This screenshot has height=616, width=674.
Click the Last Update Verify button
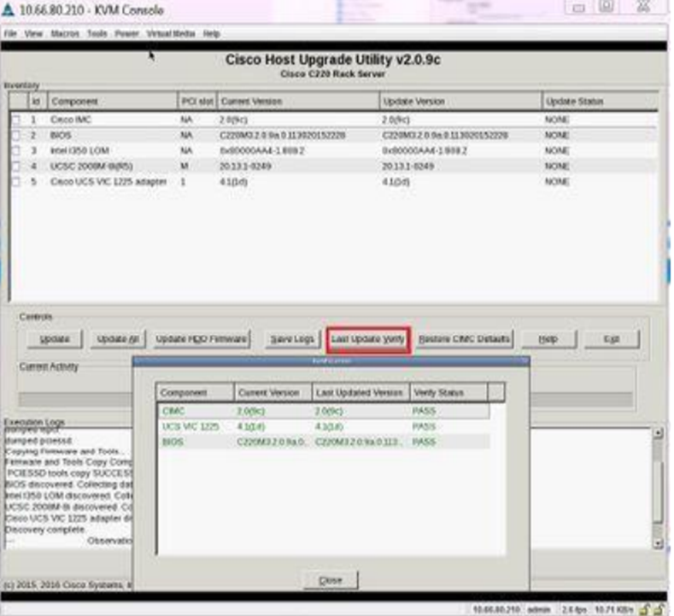368,339
